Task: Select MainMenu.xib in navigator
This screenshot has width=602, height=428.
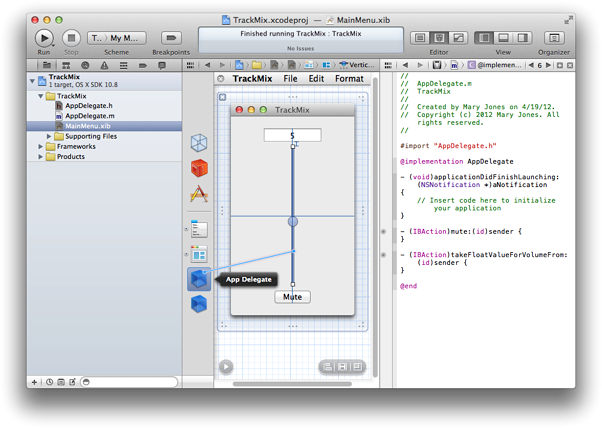Action: point(104,126)
